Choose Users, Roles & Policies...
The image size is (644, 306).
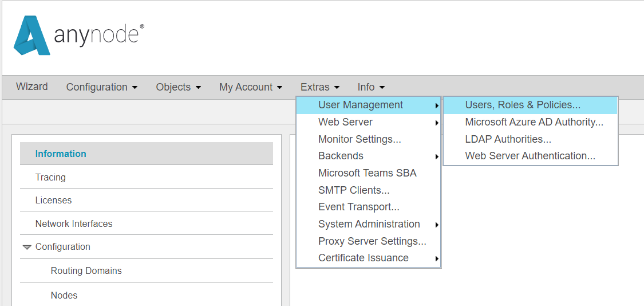click(530, 105)
